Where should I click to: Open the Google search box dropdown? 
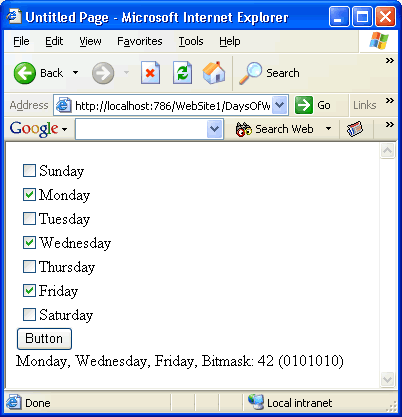(215, 129)
